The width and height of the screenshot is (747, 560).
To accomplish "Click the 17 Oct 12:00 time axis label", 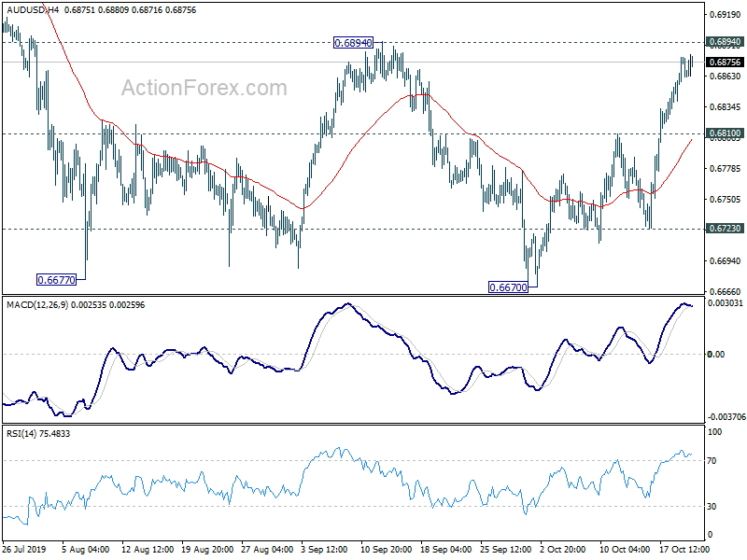I will tap(684, 550).
